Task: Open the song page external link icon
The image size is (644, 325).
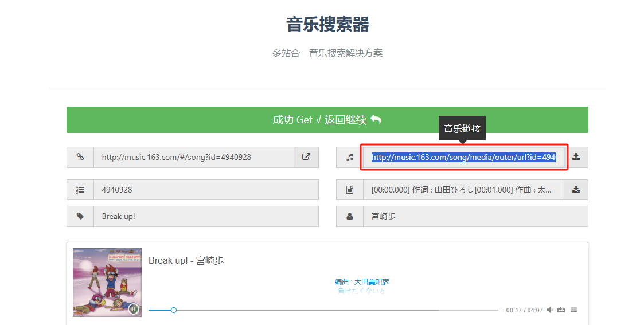Action: pyautogui.click(x=306, y=157)
